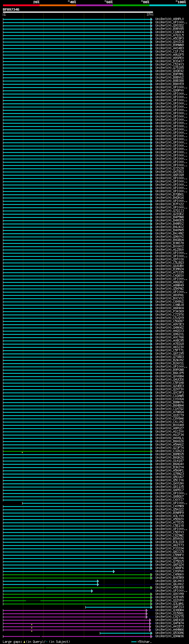Select hit label UniRef100_O14187

pyautogui.click(x=170, y=461)
